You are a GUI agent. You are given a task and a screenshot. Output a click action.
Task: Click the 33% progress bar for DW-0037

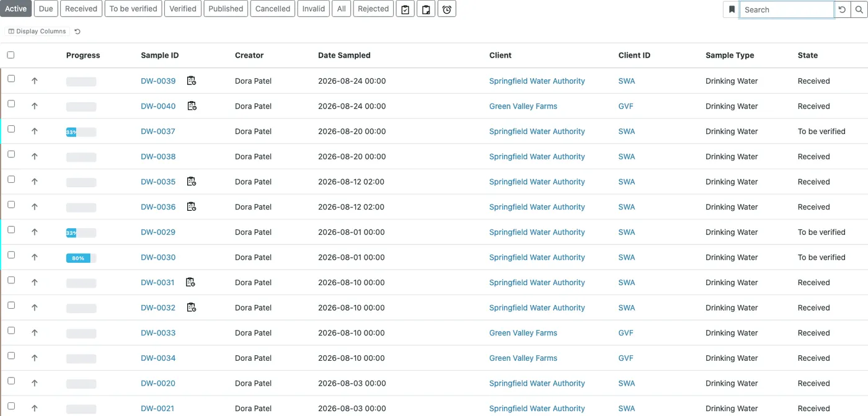[81, 132]
